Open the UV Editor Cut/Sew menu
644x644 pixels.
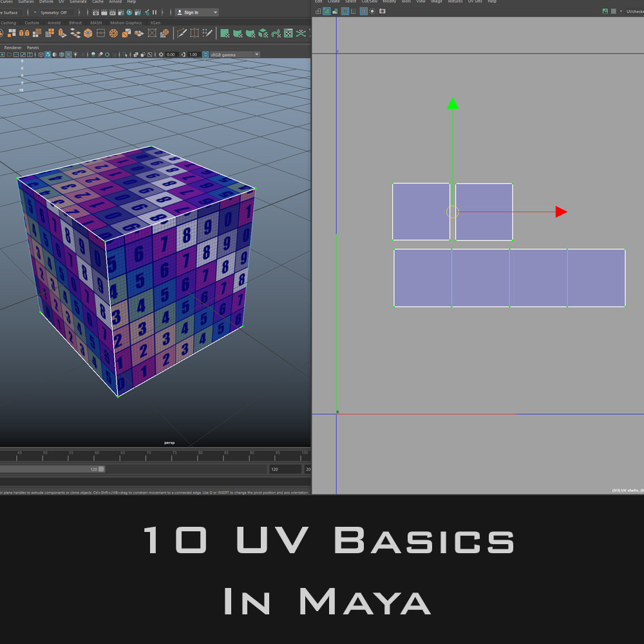(x=369, y=2)
